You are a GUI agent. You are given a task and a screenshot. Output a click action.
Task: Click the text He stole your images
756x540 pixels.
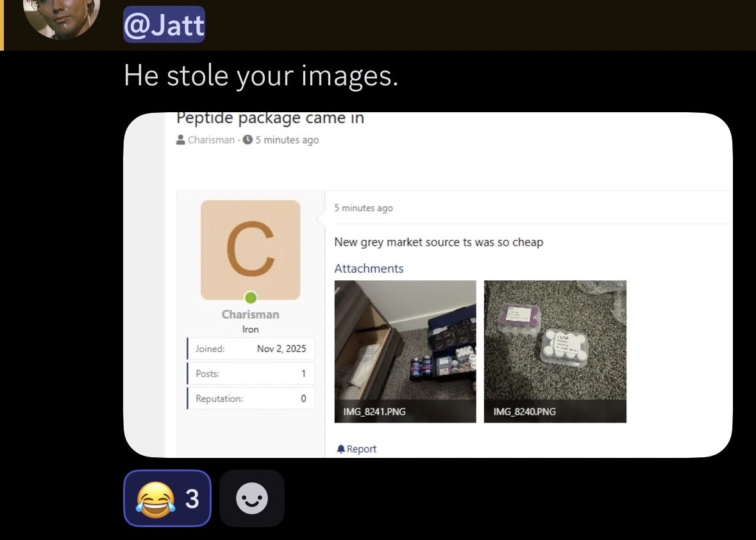(x=260, y=75)
